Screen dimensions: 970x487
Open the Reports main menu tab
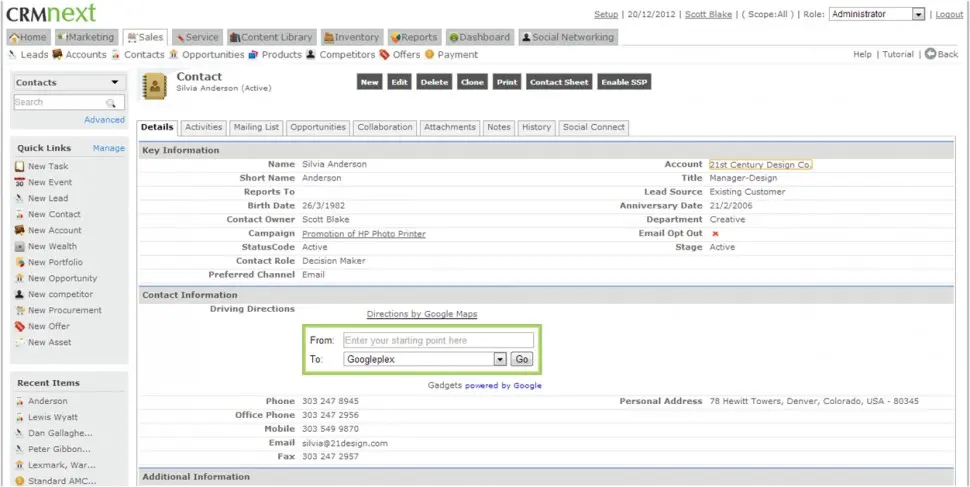click(x=414, y=37)
